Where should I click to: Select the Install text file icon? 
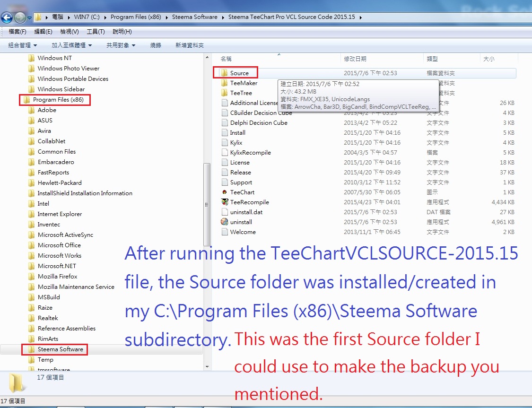[x=224, y=132]
